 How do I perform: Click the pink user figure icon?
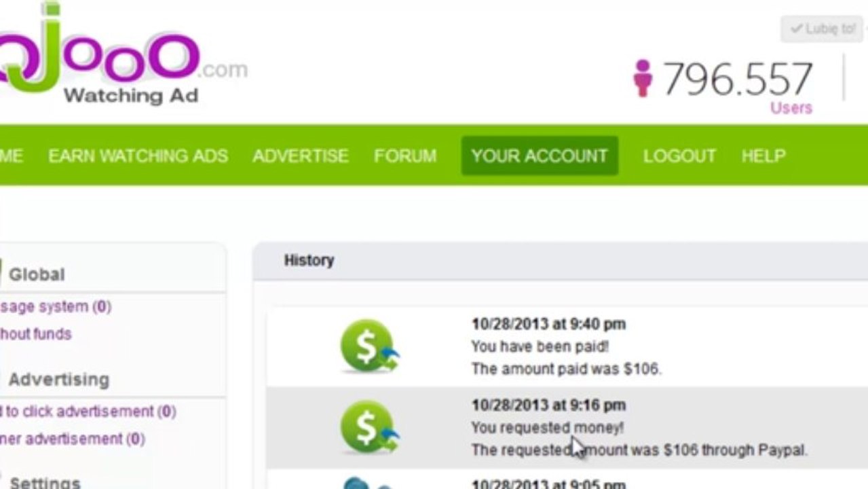point(643,78)
